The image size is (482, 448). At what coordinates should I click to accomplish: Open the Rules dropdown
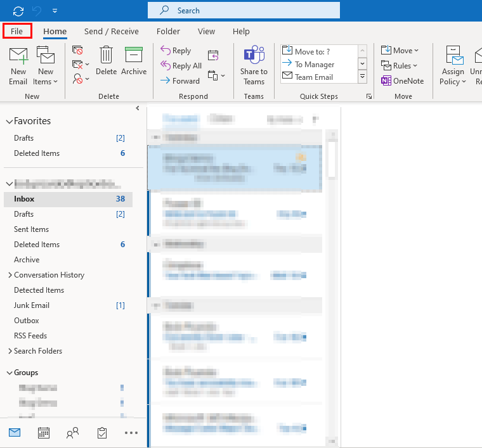pos(399,66)
